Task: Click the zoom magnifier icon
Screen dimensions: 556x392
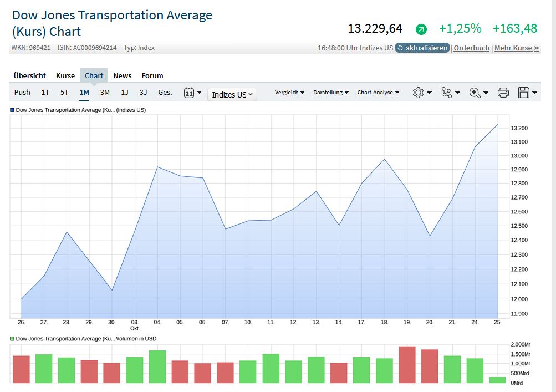Action: pyautogui.click(x=475, y=93)
